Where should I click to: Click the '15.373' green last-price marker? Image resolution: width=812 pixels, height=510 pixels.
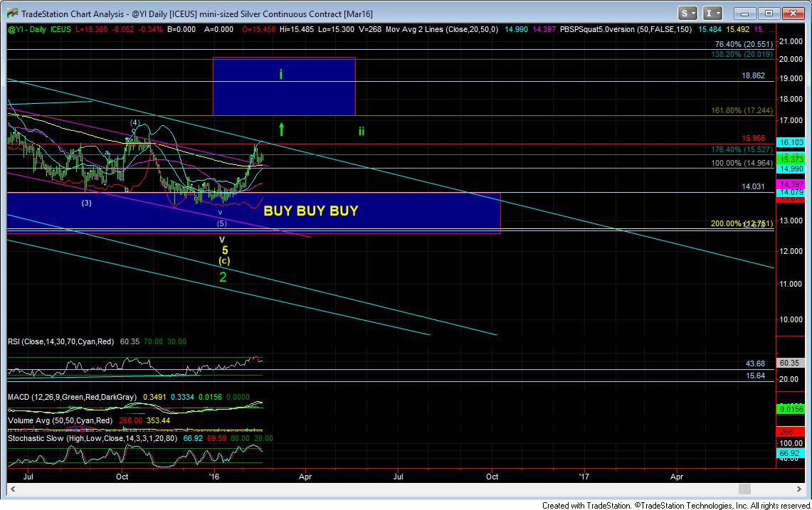[x=791, y=159]
